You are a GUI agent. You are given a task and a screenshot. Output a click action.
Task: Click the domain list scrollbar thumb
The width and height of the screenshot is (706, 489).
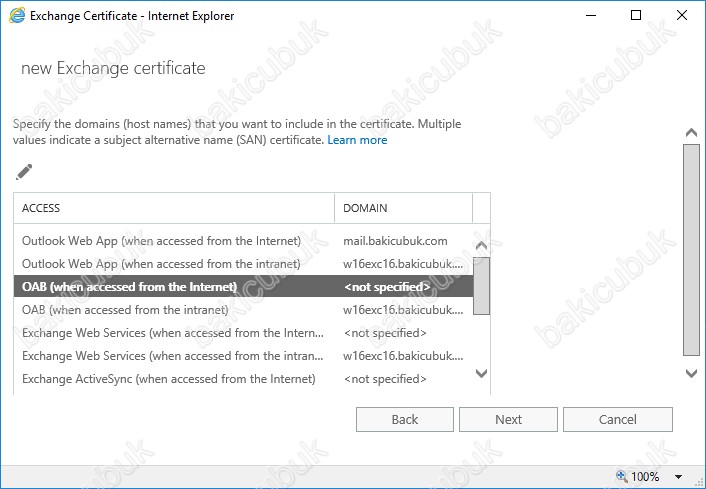point(481,286)
